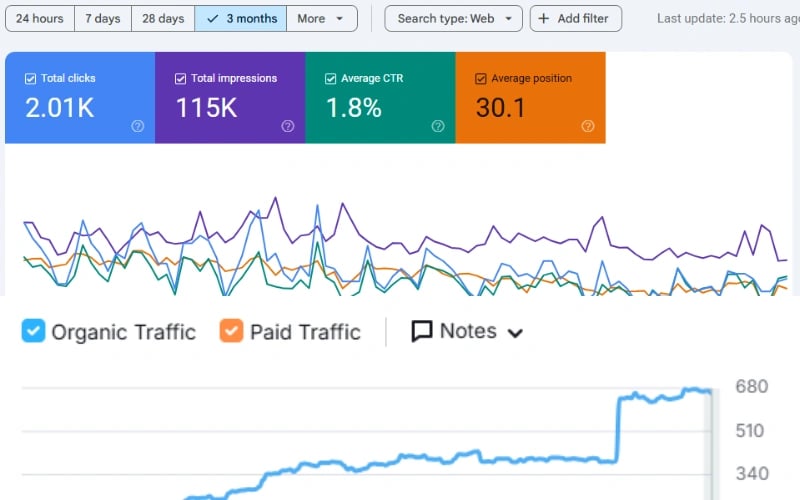Disable the Paid Traffic checkbox

pos(231,331)
